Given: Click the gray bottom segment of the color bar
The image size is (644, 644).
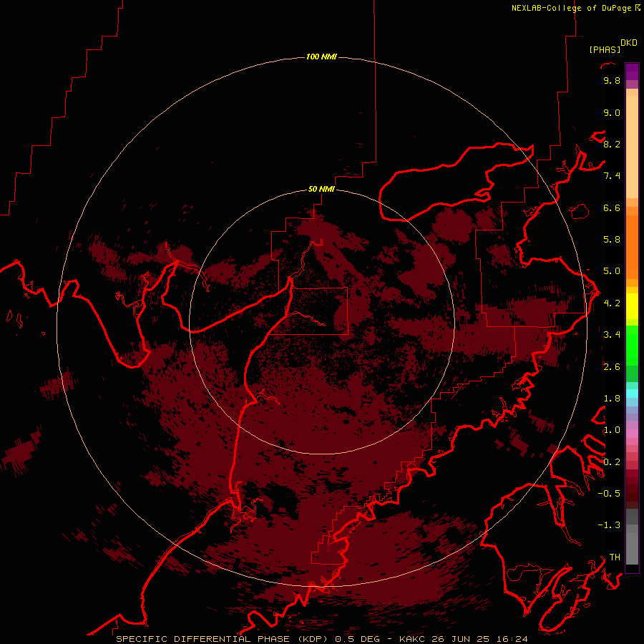Looking at the screenshot, I should pos(632,549).
